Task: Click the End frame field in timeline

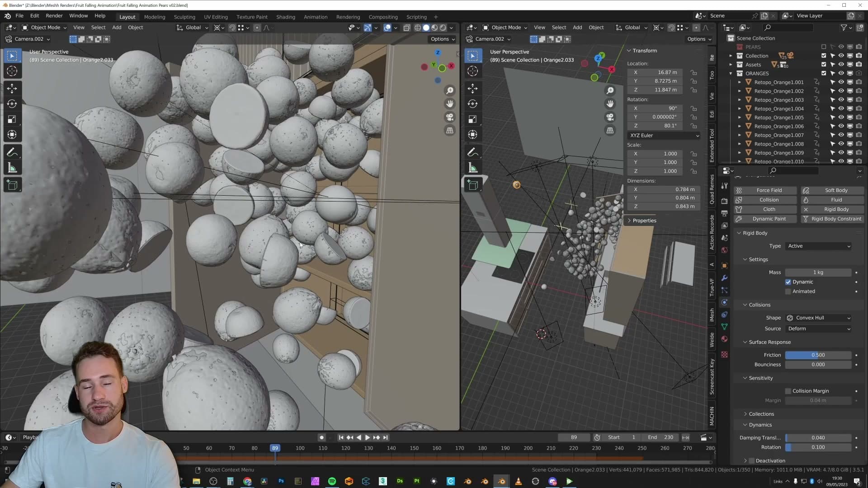Action: [x=661, y=438]
